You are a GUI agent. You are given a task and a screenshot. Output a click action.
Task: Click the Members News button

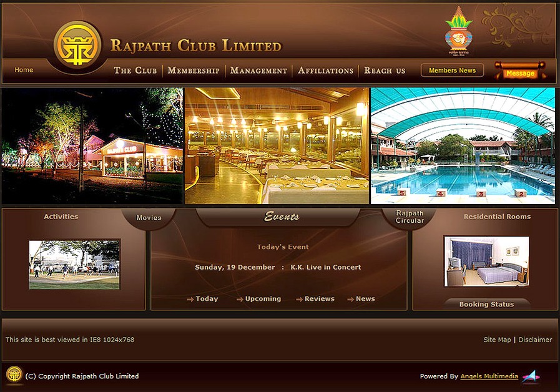(x=452, y=71)
